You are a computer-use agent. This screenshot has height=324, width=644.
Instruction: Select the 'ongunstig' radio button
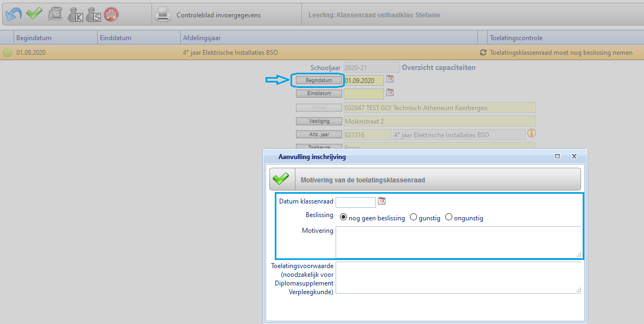pos(449,217)
